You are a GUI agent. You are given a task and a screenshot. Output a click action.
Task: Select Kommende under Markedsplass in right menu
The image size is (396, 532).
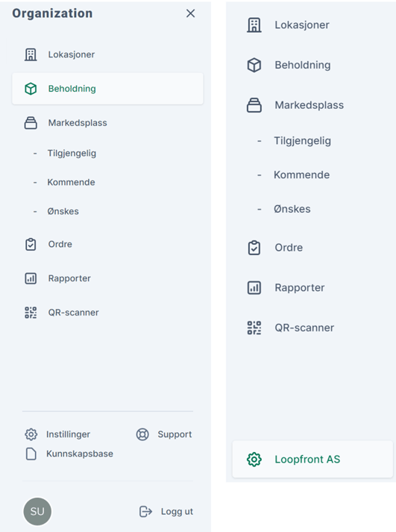pyautogui.click(x=301, y=175)
